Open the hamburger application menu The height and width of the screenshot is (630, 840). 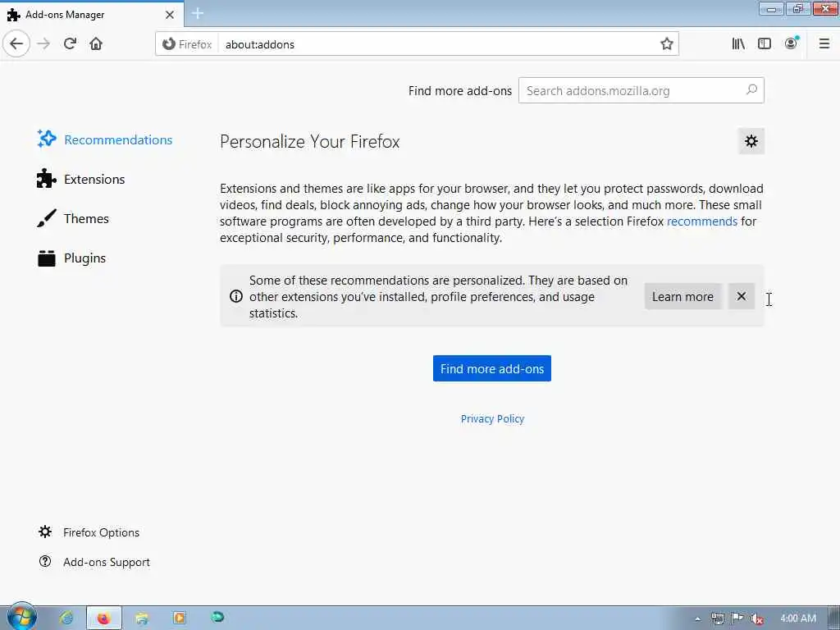pos(824,44)
